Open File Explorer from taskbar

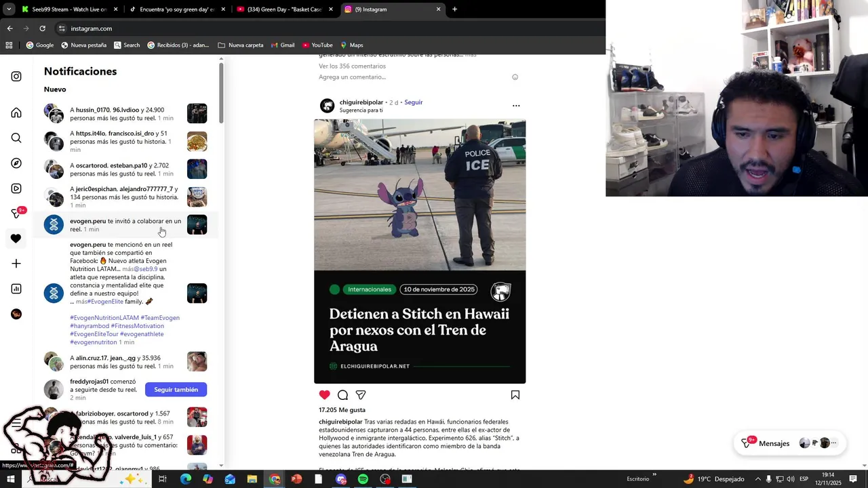[x=252, y=479]
